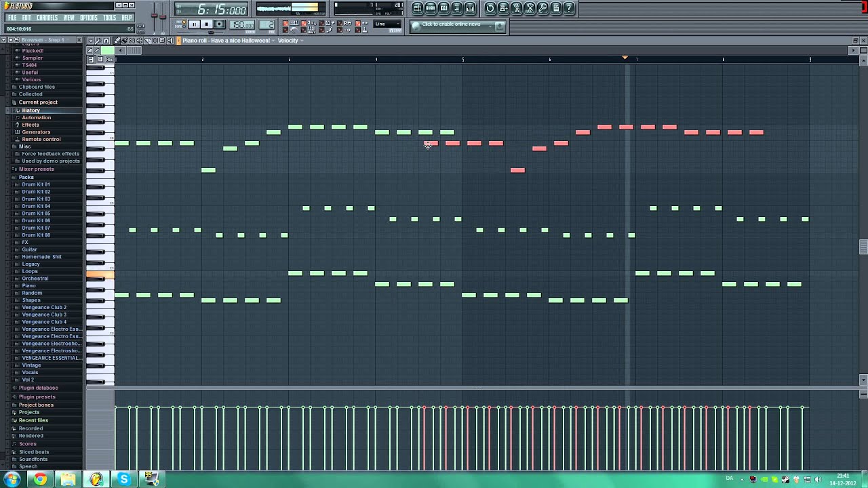Open the FILE menu
This screenshot has height=488, width=868.
pyautogui.click(x=12, y=18)
